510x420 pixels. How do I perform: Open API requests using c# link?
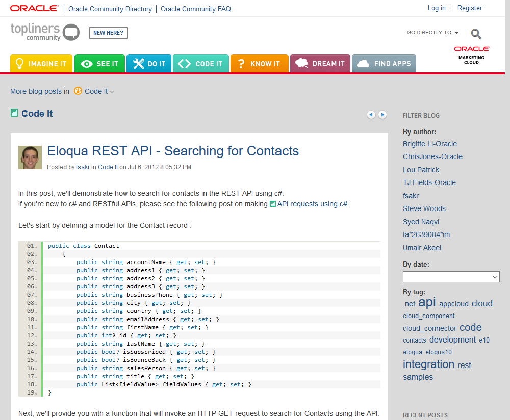[312, 204]
